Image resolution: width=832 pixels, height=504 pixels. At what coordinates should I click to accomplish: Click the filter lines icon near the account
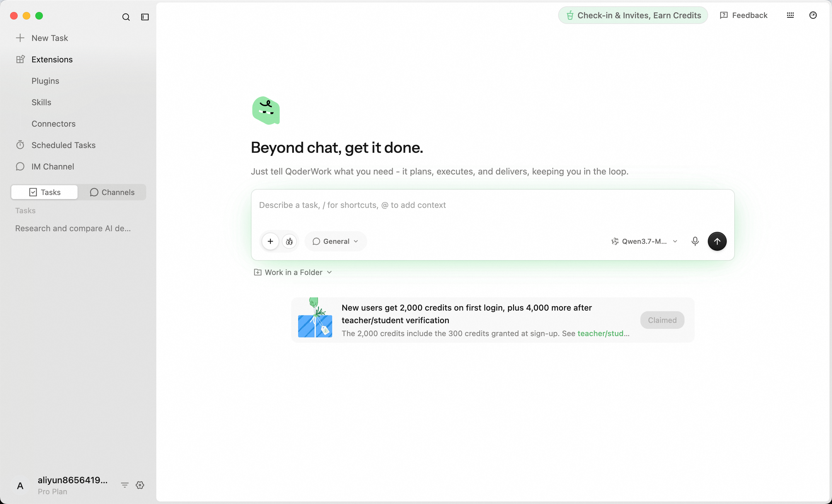(124, 485)
